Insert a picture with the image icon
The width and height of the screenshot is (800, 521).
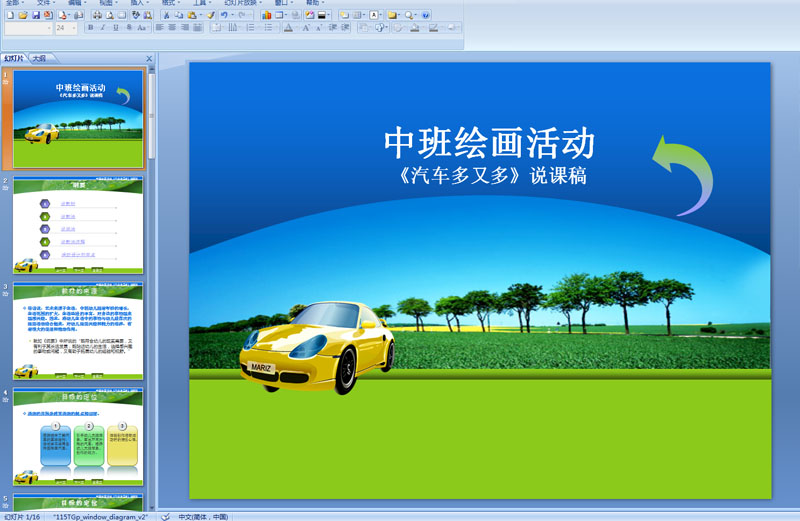(x=310, y=15)
